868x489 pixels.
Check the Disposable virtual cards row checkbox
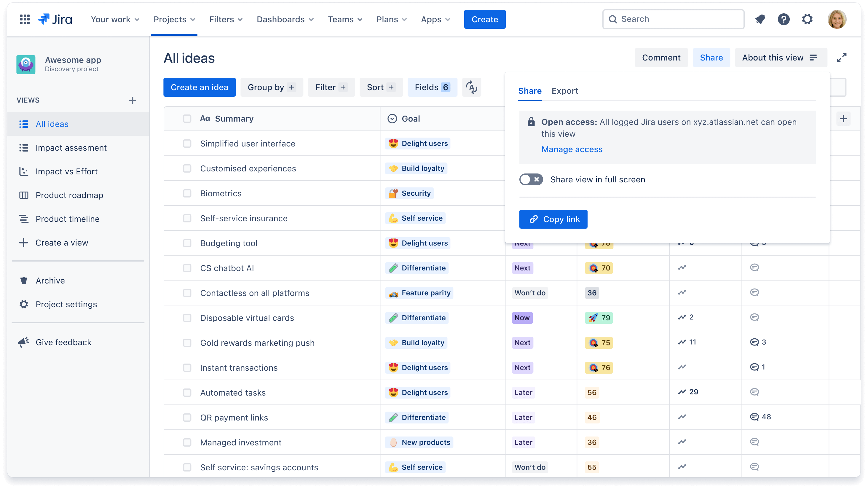click(x=186, y=318)
